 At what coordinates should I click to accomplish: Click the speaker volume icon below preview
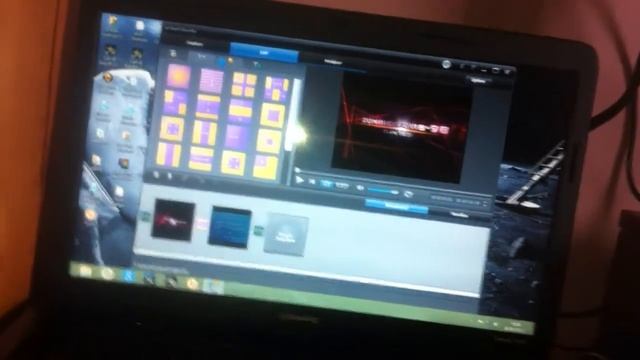(360, 187)
